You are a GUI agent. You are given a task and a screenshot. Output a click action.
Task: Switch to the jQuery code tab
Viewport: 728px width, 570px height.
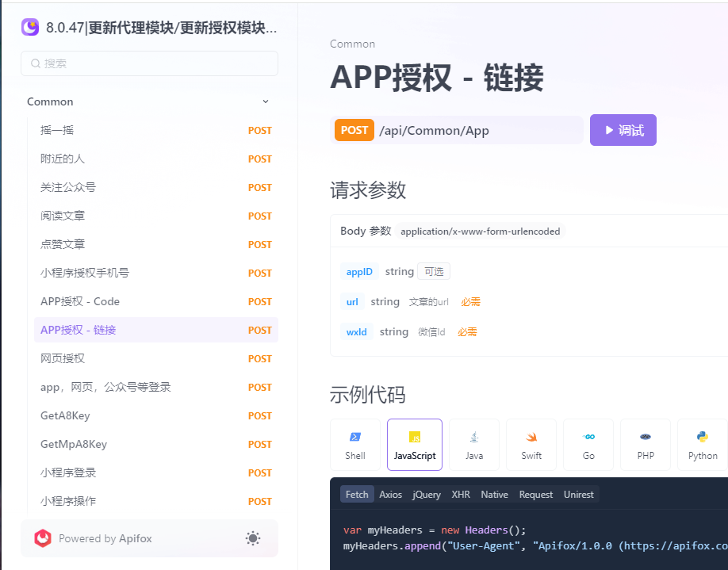coord(426,494)
